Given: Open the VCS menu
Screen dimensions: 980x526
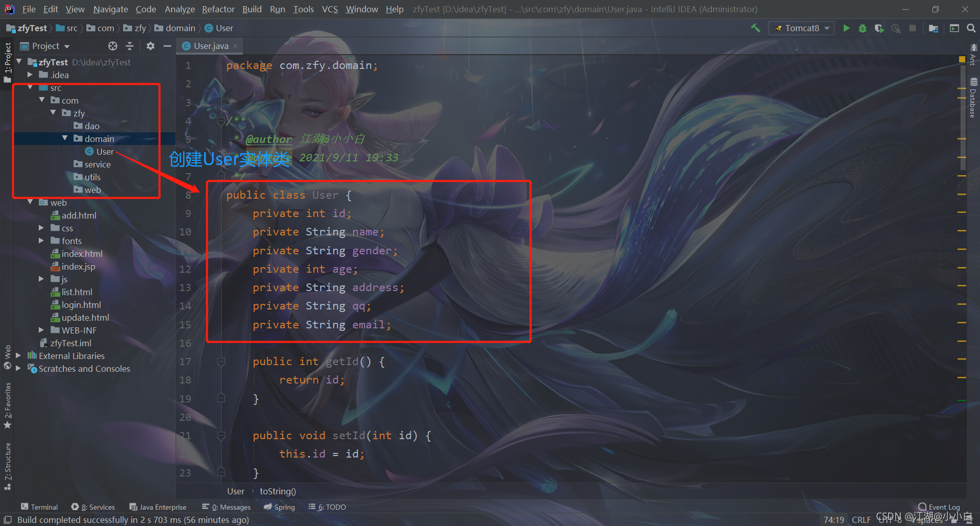Looking at the screenshot, I should [x=330, y=9].
